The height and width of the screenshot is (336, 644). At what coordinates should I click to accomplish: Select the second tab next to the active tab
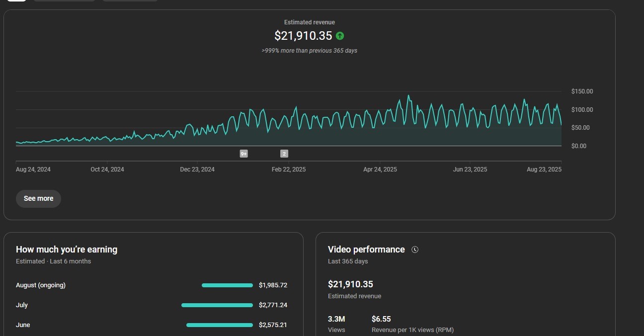tap(65, 1)
